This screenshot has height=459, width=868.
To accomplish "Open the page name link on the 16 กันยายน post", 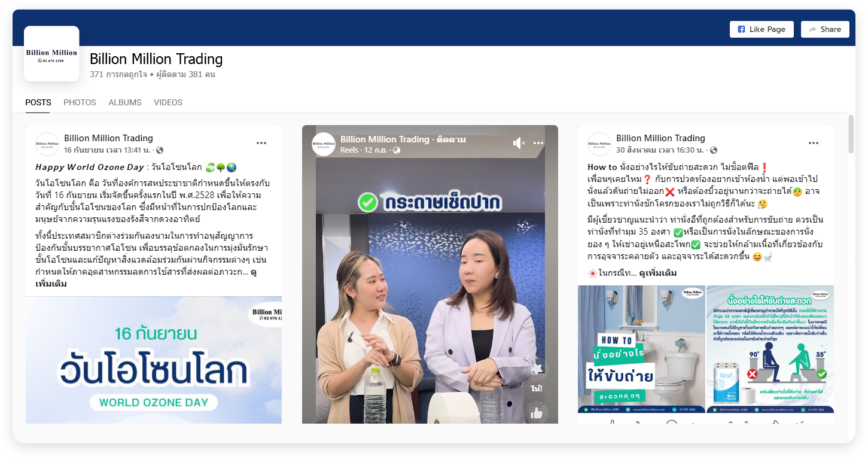I will (108, 138).
